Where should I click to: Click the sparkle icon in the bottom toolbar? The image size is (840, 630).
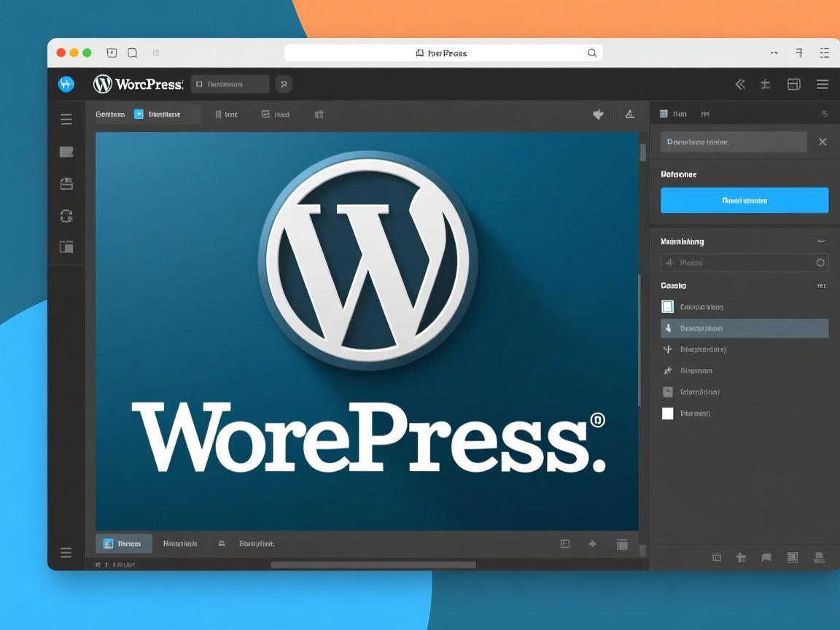pos(593,543)
